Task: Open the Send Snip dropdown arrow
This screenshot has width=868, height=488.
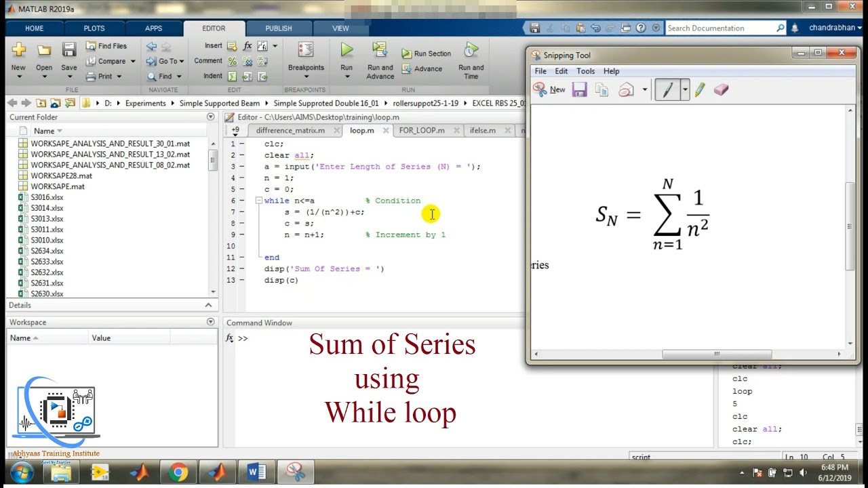Action: coord(644,89)
